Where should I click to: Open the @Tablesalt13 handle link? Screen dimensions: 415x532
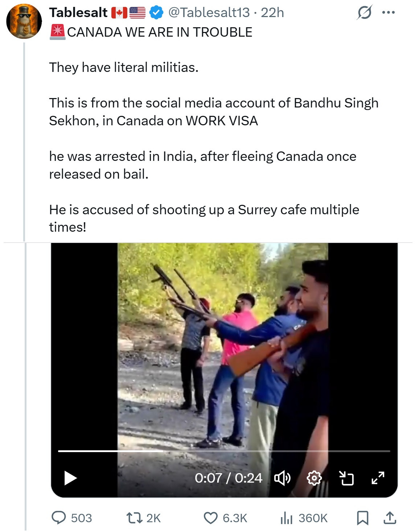pyautogui.click(x=209, y=13)
